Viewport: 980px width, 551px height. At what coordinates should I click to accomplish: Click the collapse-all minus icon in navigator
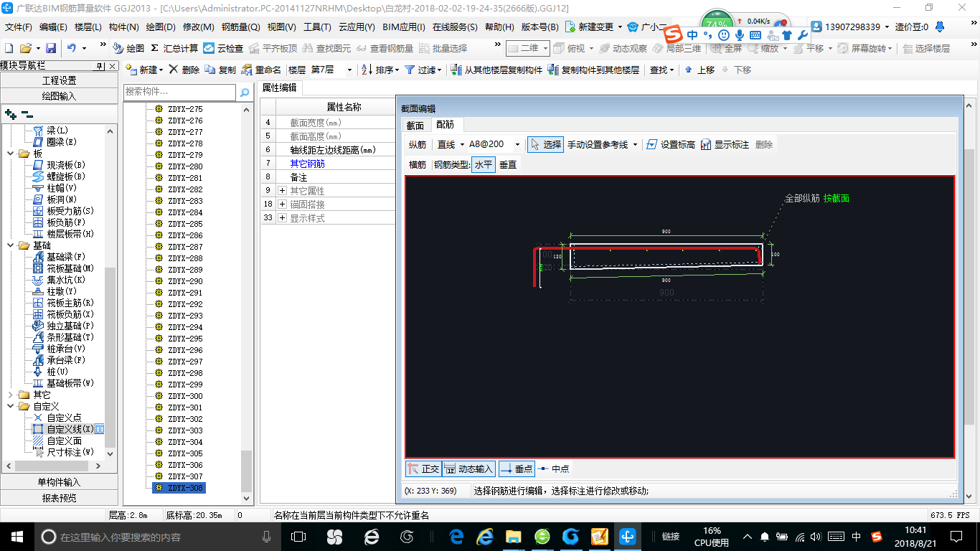(27, 113)
